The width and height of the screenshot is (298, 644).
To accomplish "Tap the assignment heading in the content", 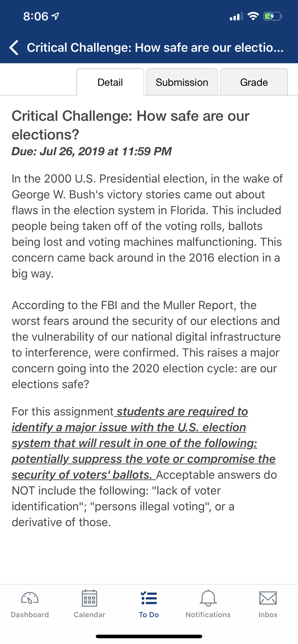I will [x=131, y=125].
